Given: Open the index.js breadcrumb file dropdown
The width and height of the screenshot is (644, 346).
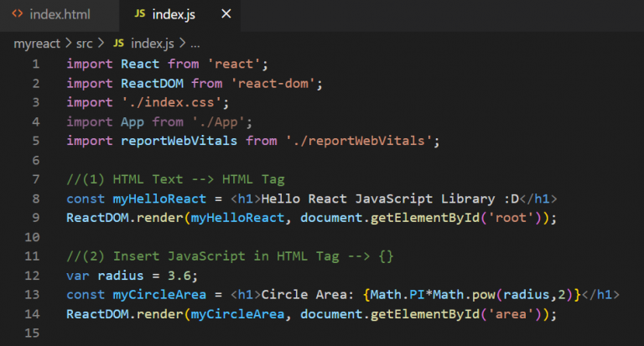Looking at the screenshot, I should click(154, 42).
